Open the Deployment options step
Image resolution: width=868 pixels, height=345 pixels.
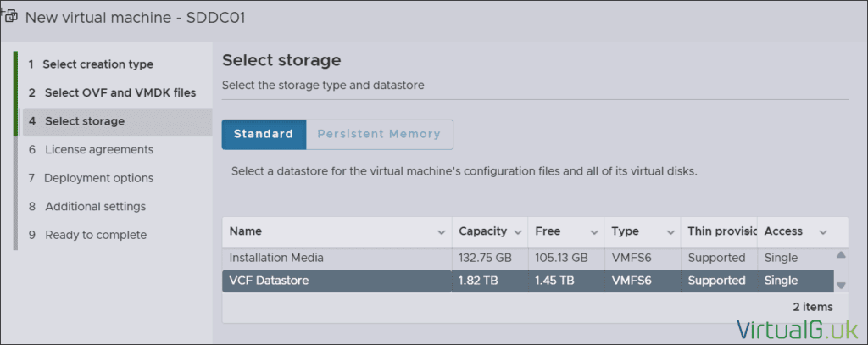[99, 178]
